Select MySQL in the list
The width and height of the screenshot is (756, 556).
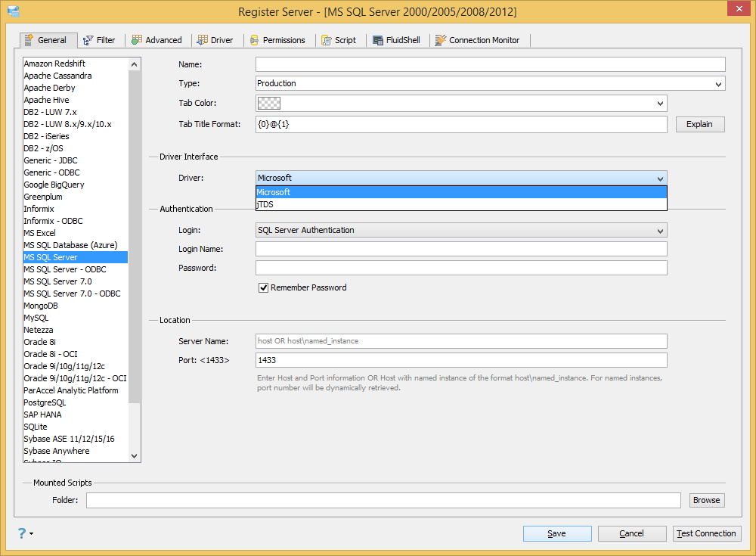click(76, 318)
